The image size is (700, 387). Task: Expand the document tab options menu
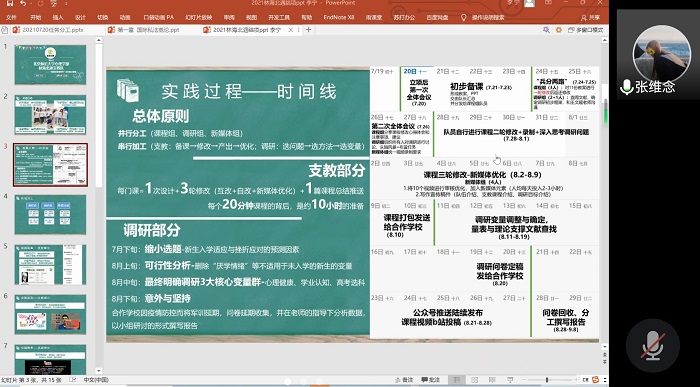click(299, 30)
